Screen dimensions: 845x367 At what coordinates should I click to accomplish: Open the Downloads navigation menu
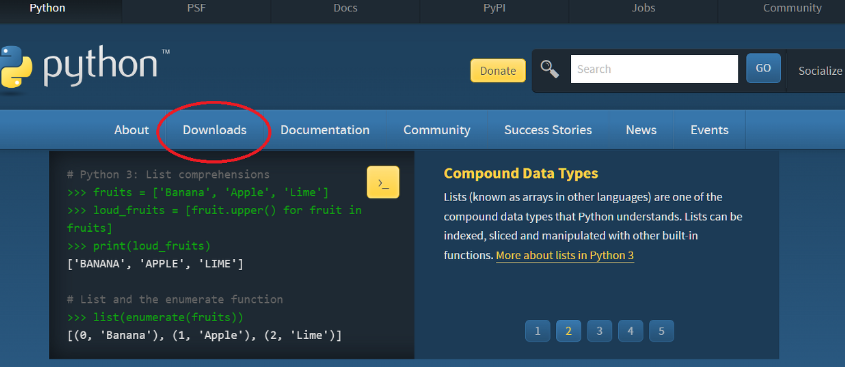[214, 130]
